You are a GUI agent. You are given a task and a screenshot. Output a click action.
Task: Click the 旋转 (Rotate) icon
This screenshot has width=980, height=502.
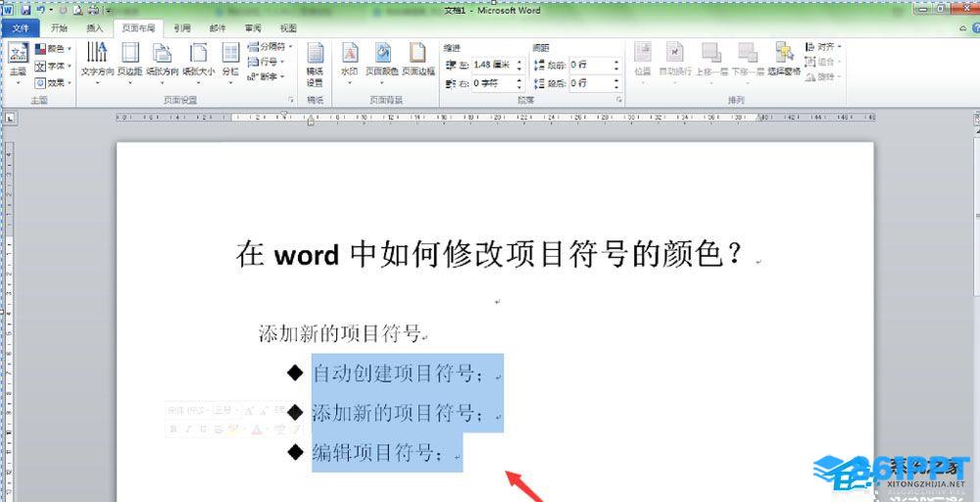[x=820, y=76]
